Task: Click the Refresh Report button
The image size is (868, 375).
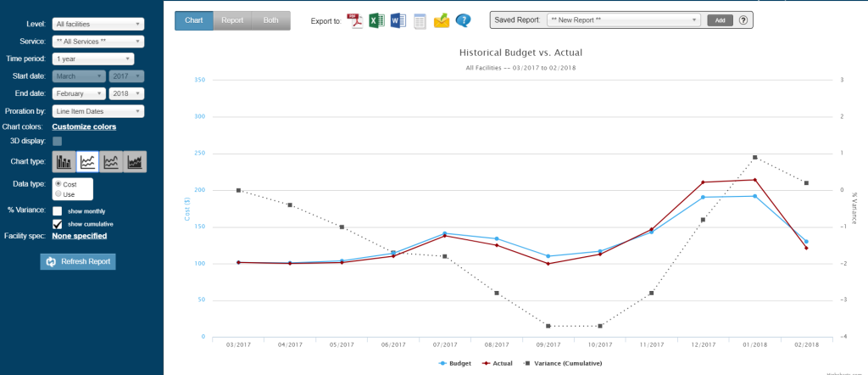Action: tap(78, 261)
